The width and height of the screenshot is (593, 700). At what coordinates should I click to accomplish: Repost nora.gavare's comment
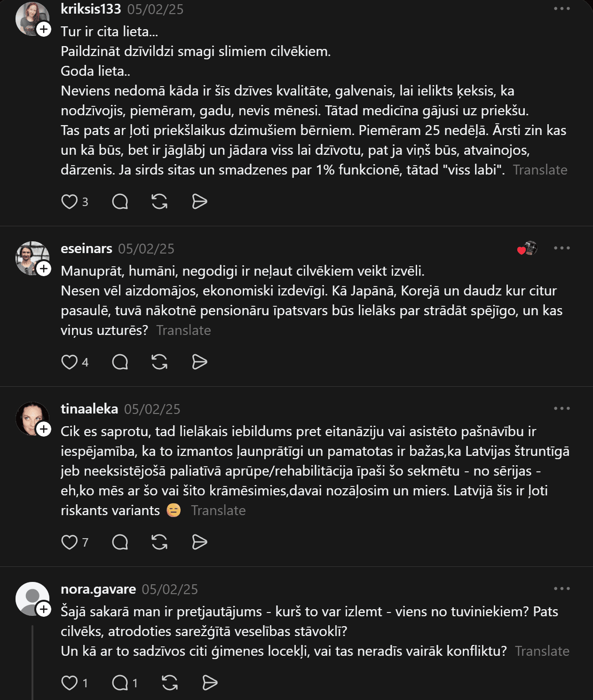[x=170, y=683]
